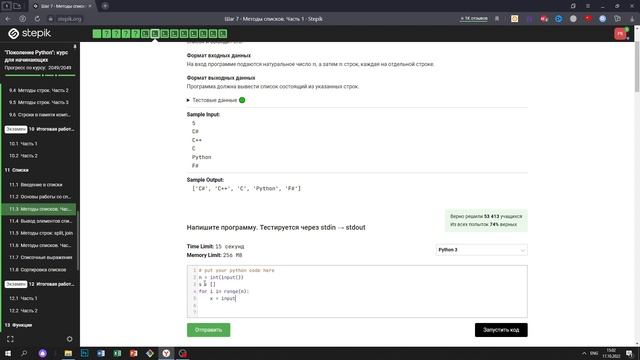Open the orange browser extension icon
Screen dimensions: 640x360
click(514, 19)
